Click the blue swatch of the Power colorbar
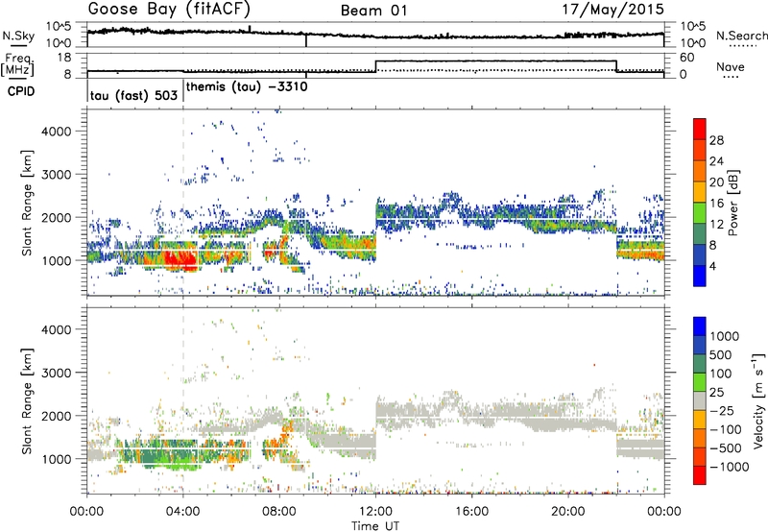The height and width of the screenshot is (532, 768). [x=700, y=277]
